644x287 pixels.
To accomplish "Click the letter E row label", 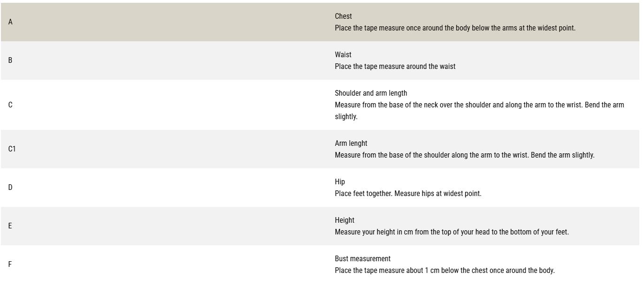I will (x=10, y=226).
